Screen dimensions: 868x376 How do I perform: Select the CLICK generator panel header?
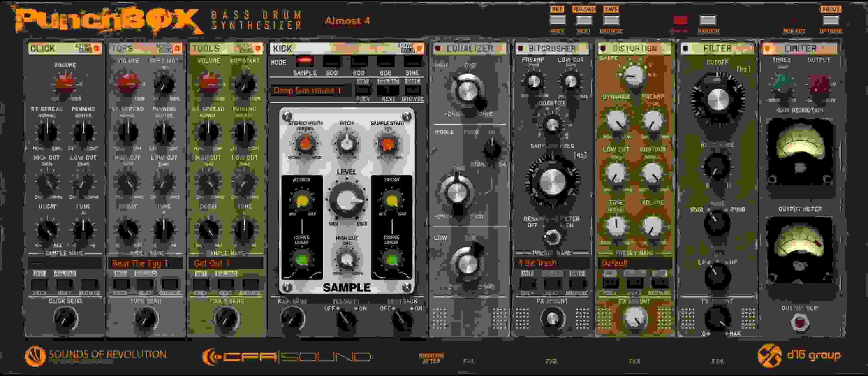[x=44, y=48]
